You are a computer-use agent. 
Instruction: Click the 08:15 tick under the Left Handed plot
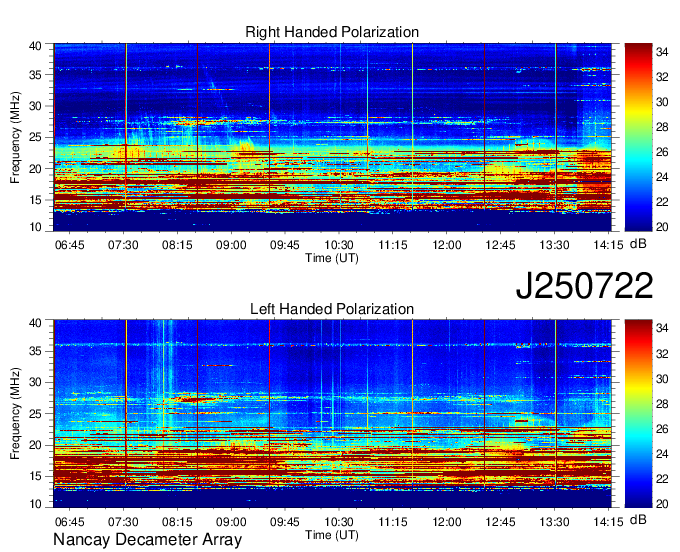177,522
